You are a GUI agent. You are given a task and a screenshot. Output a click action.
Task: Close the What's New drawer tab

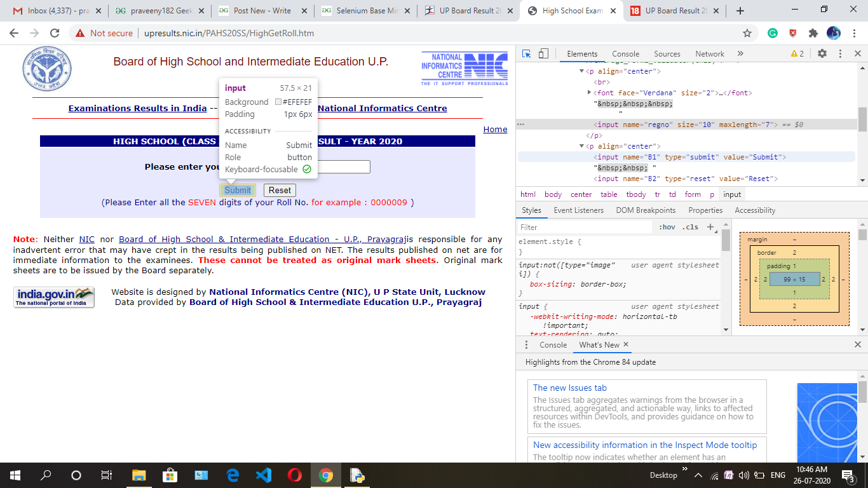(x=626, y=344)
